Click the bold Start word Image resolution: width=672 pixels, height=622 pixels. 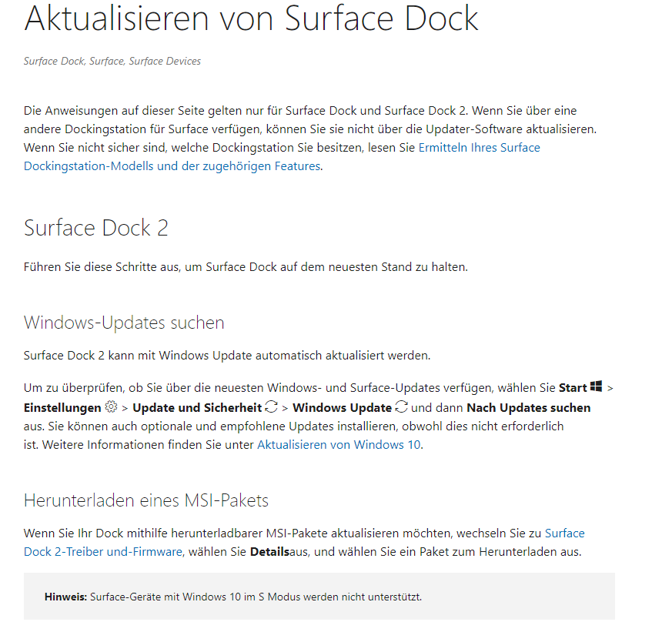pyautogui.click(x=571, y=387)
